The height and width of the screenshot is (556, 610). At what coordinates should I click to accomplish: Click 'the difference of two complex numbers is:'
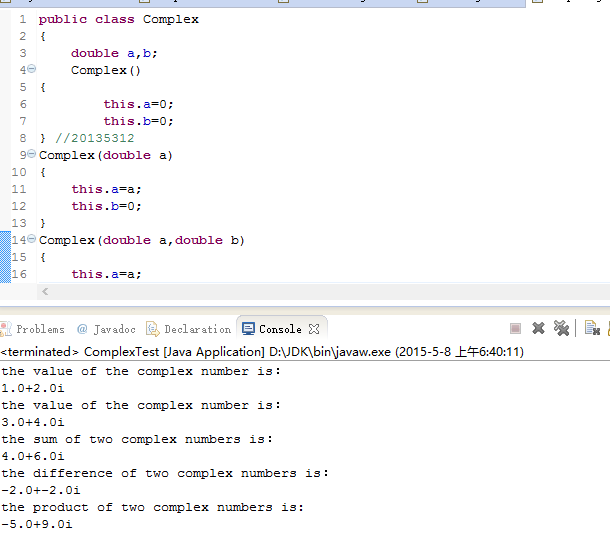tap(165, 473)
